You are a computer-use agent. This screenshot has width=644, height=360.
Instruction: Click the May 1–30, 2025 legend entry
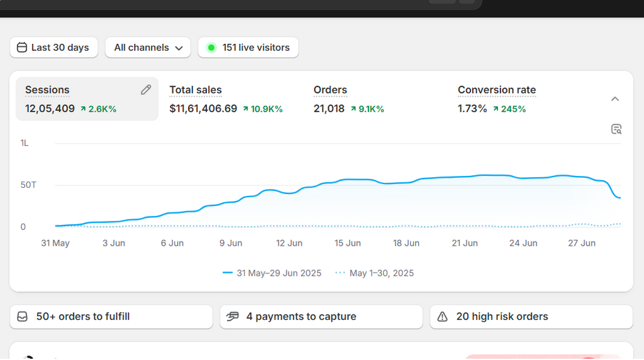point(375,273)
